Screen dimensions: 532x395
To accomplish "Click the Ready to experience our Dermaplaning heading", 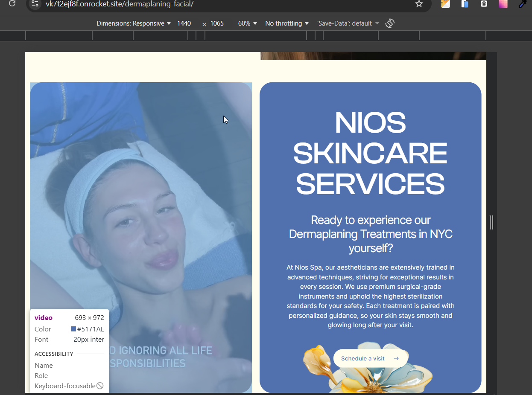I will (x=370, y=234).
